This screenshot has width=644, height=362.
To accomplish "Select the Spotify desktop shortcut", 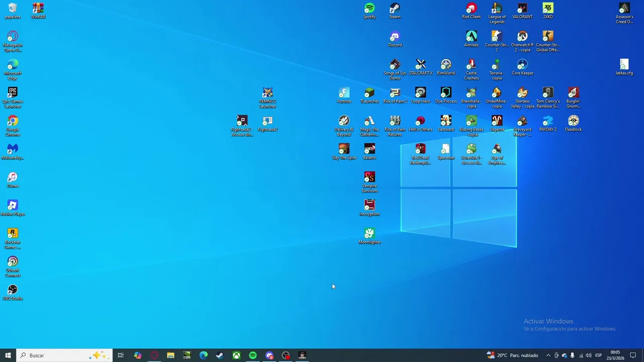I will pyautogui.click(x=369, y=11).
